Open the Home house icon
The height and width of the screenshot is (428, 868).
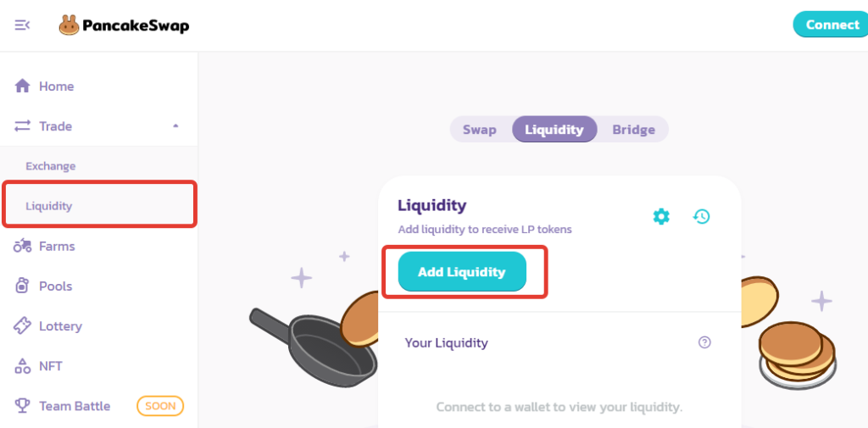coord(23,86)
